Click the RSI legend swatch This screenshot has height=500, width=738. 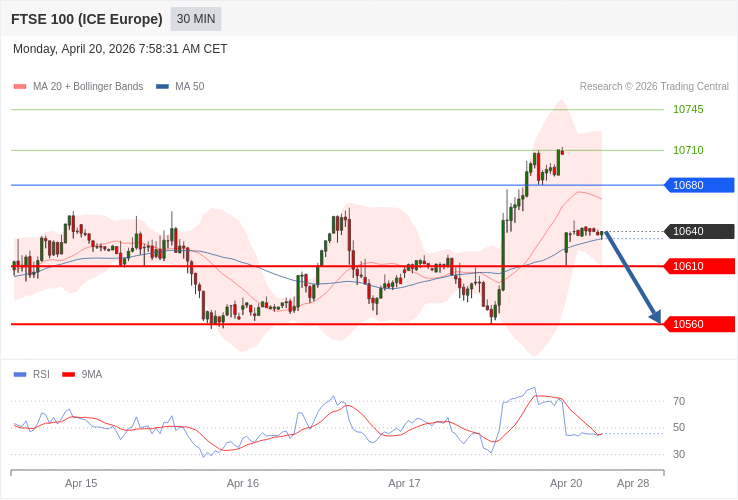pyautogui.click(x=20, y=375)
